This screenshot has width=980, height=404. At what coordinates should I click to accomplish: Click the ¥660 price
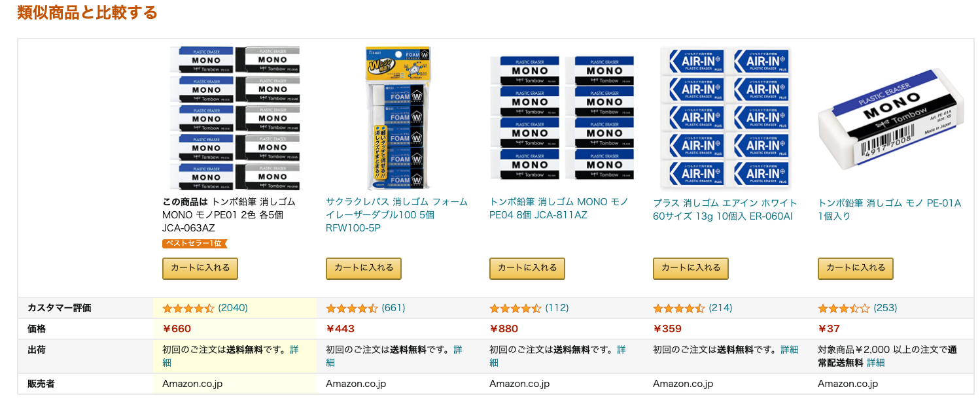177,329
